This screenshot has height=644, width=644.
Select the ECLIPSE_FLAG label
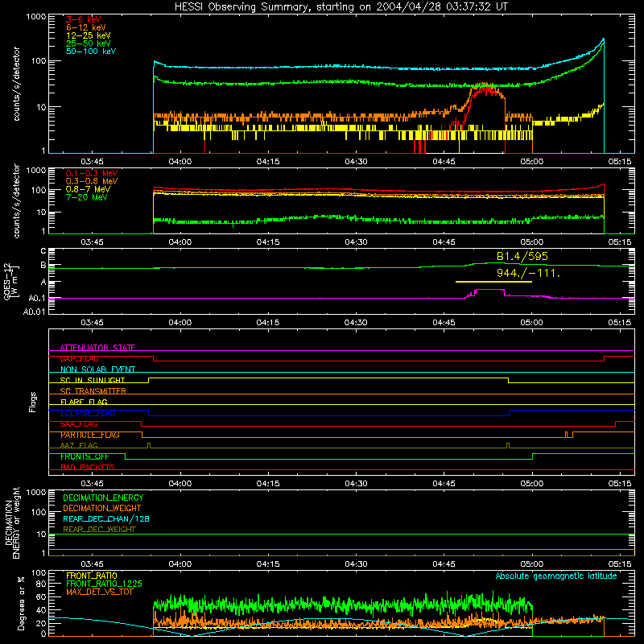coord(88,413)
